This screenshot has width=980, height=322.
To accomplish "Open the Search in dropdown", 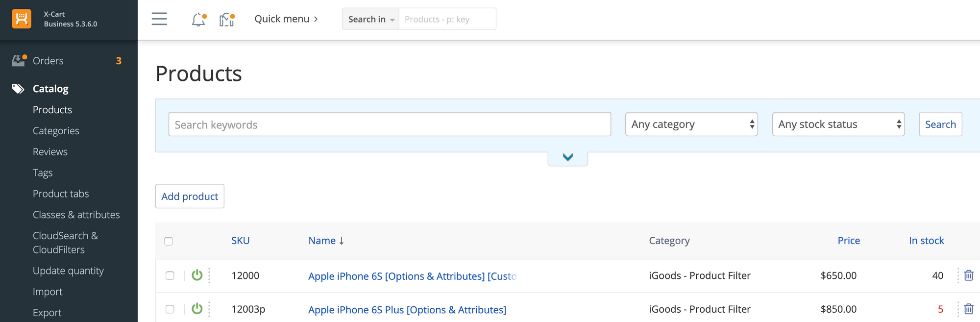I will (x=370, y=19).
